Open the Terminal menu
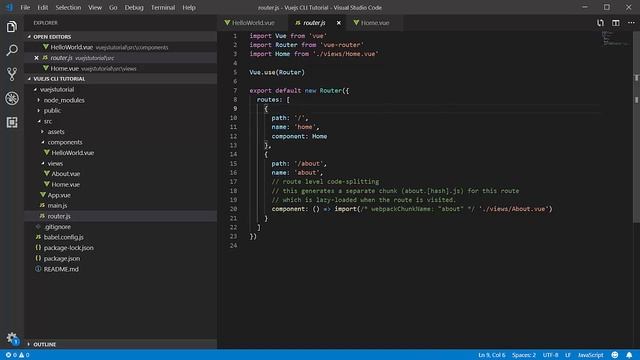The image size is (640, 360). (163, 7)
